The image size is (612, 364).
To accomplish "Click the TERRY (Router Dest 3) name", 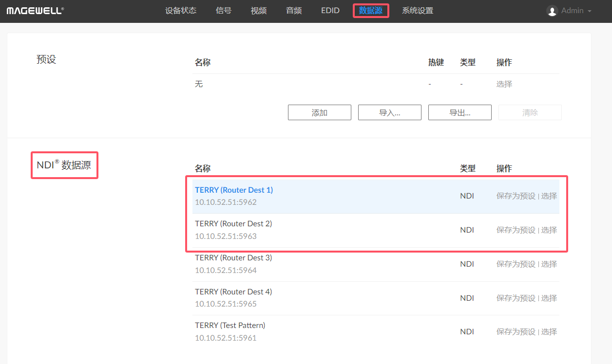I will pyautogui.click(x=233, y=258).
